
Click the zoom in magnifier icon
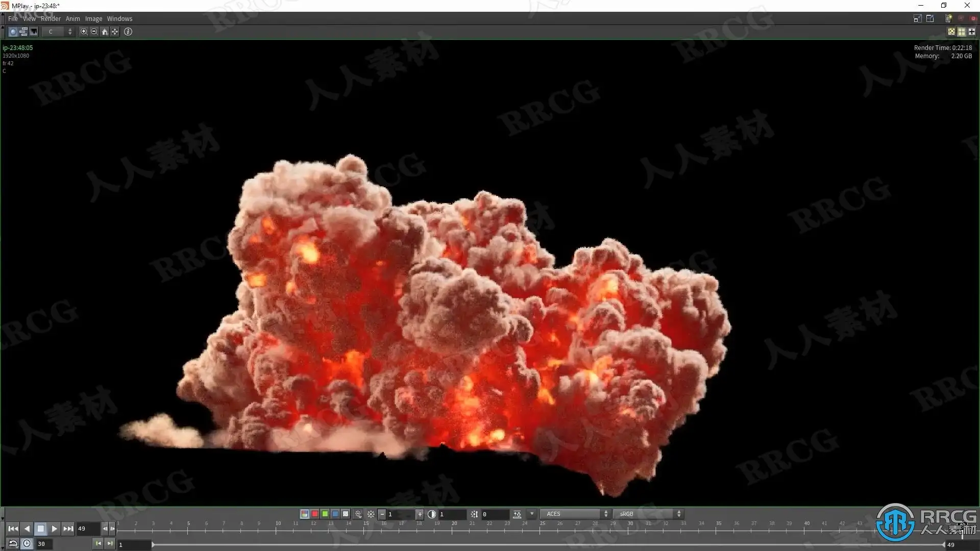click(84, 32)
